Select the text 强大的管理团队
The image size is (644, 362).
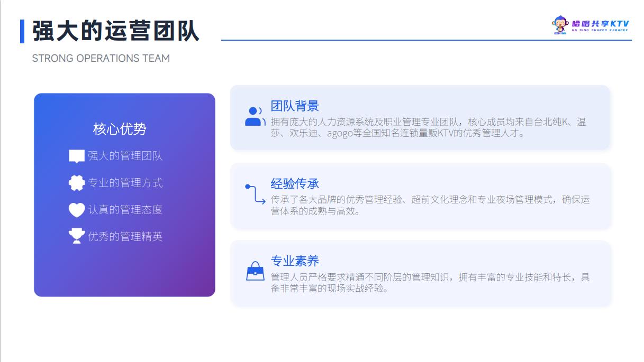(x=125, y=156)
